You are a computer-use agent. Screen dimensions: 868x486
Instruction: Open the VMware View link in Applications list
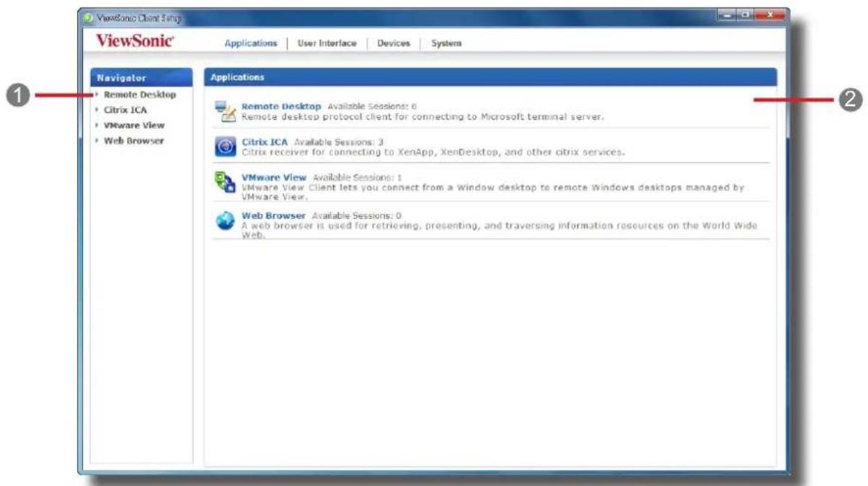(274, 177)
